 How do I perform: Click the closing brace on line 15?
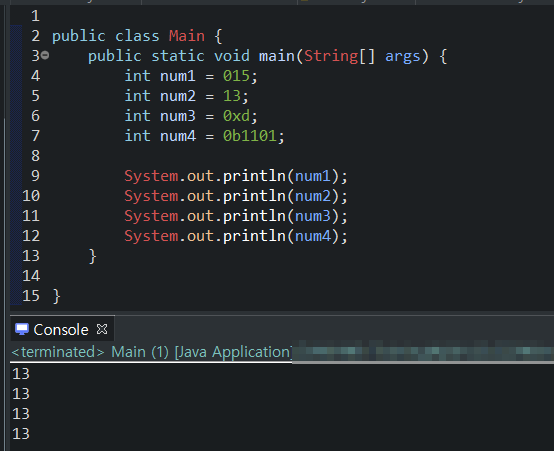(x=57, y=296)
